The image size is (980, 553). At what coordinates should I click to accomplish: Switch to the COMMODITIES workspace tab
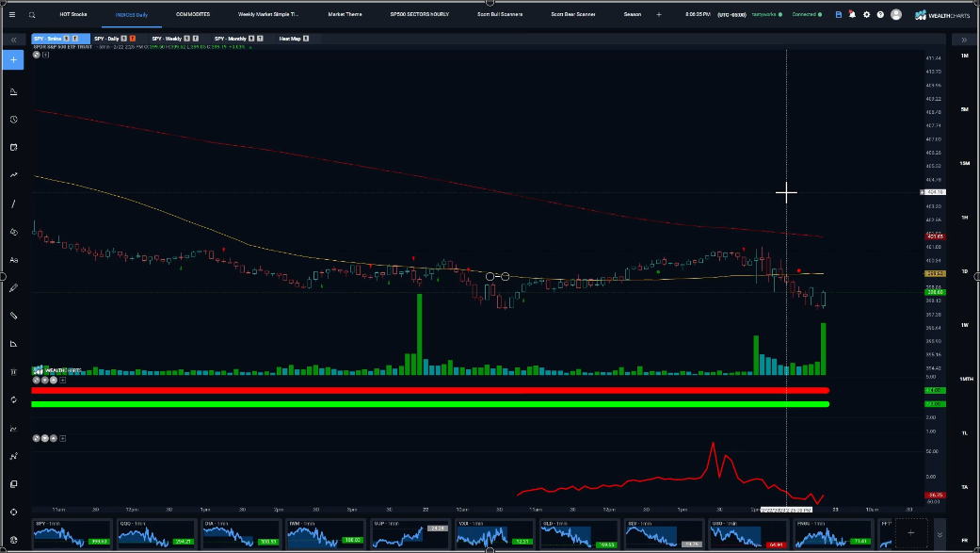tap(192, 14)
